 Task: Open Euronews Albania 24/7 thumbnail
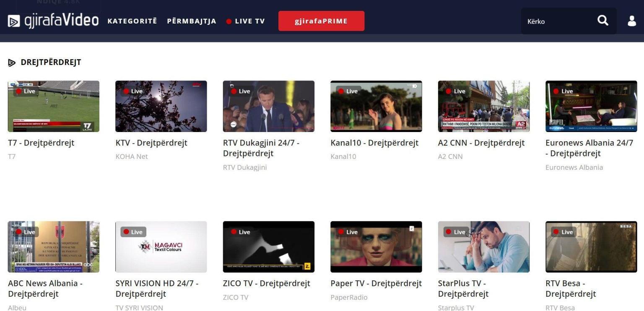pyautogui.click(x=591, y=106)
